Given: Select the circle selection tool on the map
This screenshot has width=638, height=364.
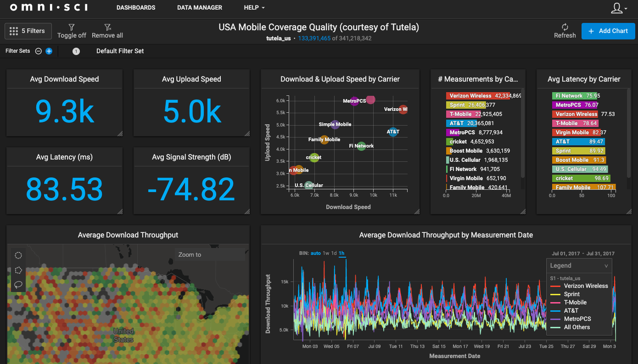Looking at the screenshot, I should pos(18,255).
